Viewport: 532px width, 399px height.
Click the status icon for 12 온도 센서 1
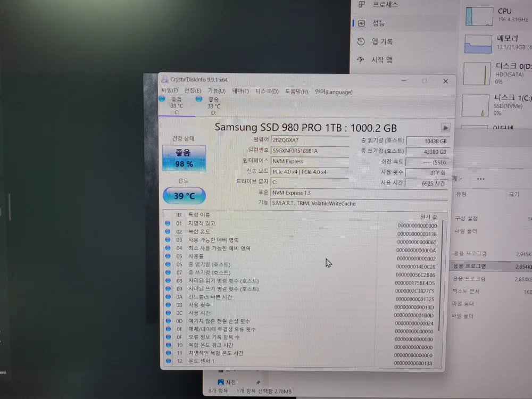[168, 361]
